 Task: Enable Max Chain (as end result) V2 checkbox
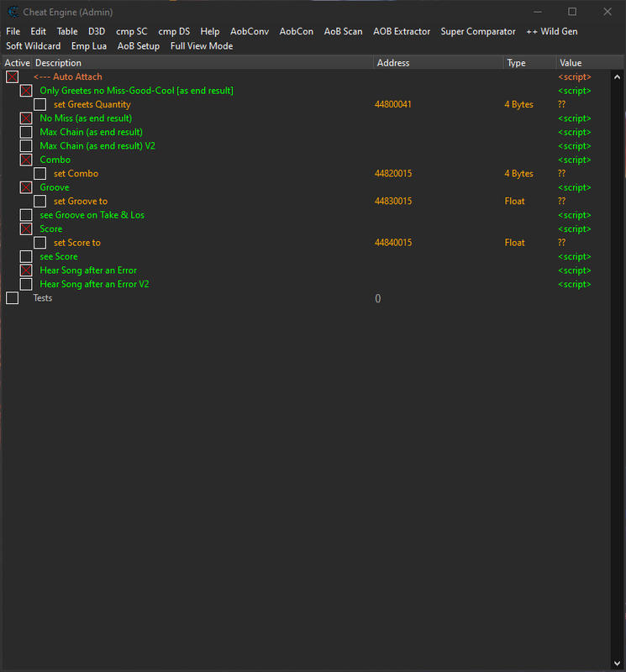point(26,145)
